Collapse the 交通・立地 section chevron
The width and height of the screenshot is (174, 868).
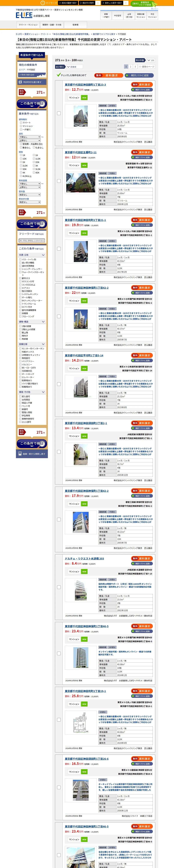tap(43, 255)
